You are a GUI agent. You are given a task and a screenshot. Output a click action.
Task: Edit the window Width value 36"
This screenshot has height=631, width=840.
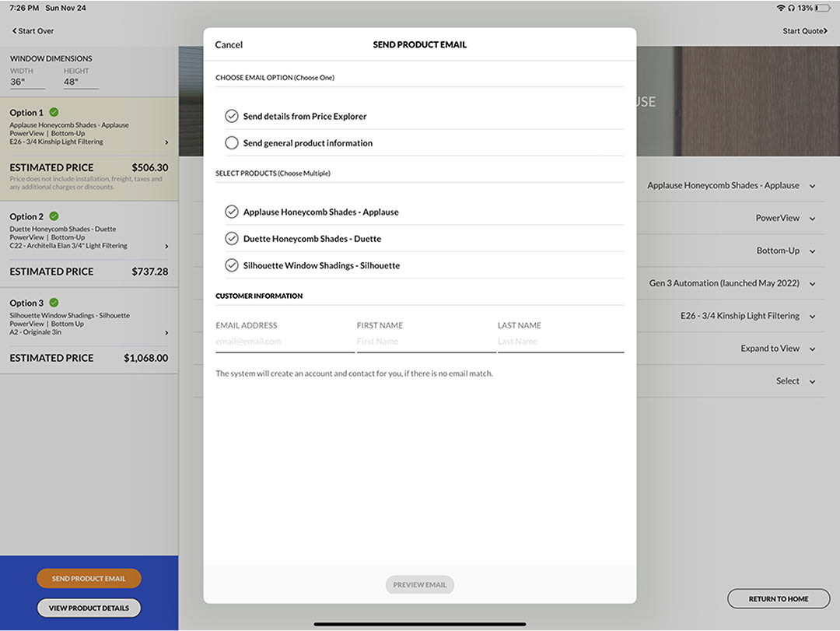(27, 82)
